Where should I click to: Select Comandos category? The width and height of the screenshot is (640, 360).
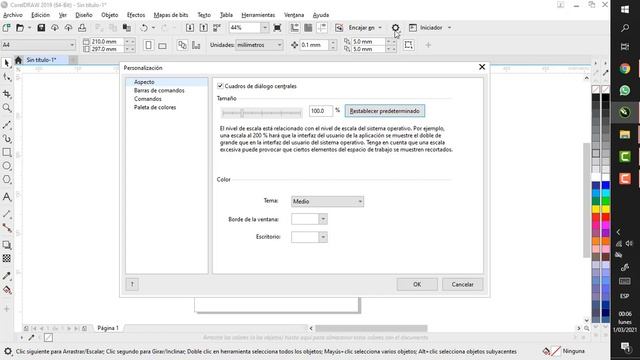147,99
